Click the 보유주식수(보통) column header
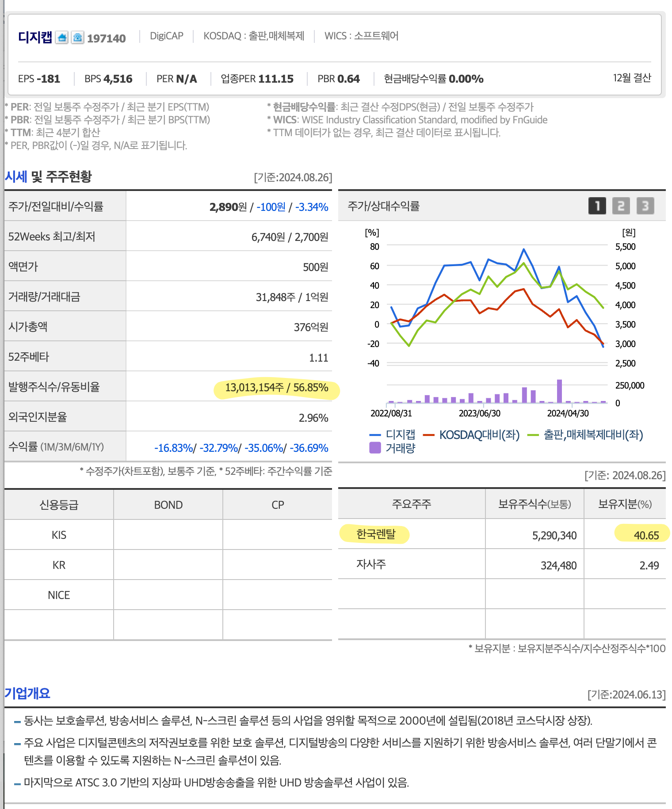Screen dimensions: 672x809 [x=535, y=504]
